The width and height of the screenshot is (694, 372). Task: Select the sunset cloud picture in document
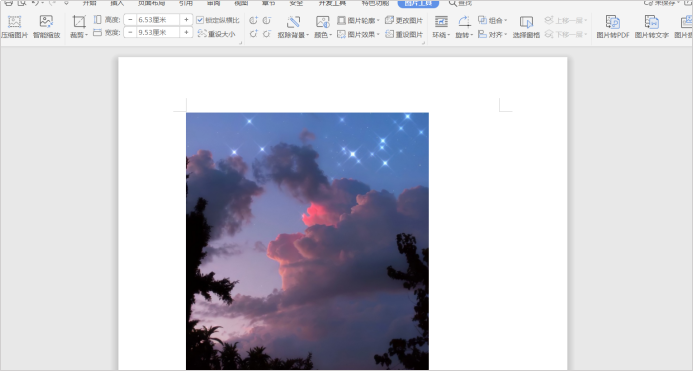307,241
